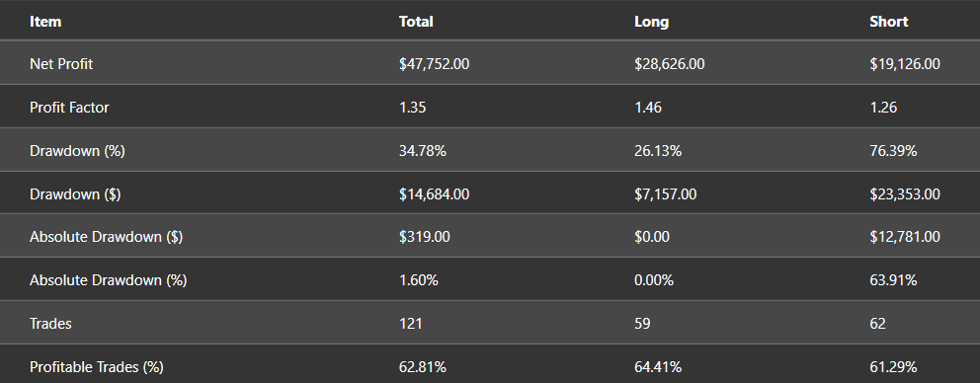Select Absolute Drawdown ($) row label
980x383 pixels.
(x=106, y=238)
